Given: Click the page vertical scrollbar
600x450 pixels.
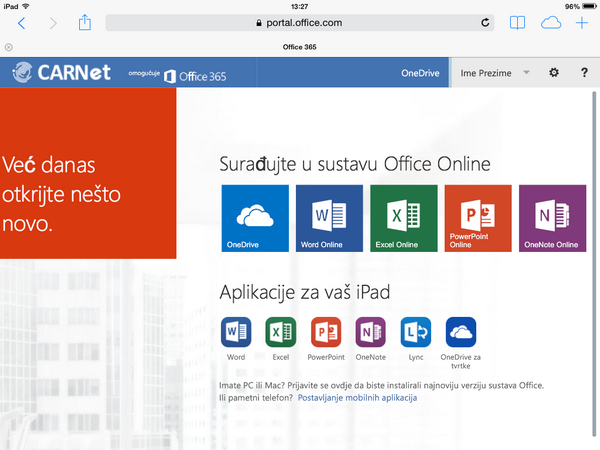Looking at the screenshot, I should tap(594, 264).
